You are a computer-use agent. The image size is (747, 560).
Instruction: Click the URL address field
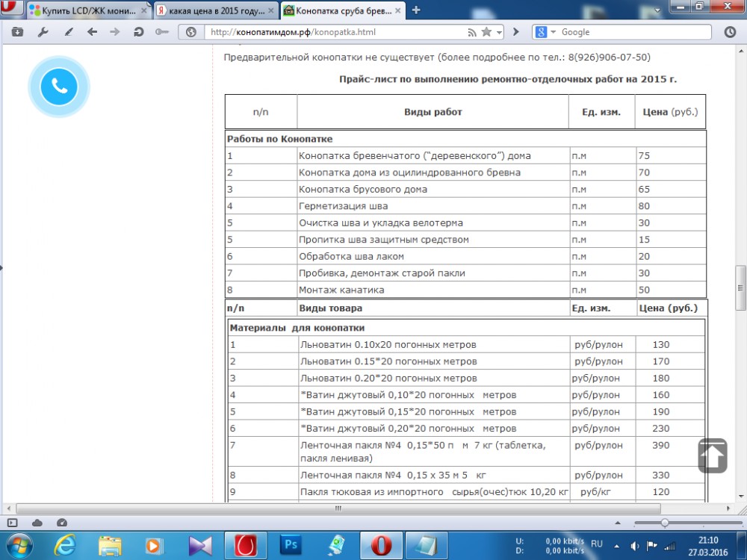[336, 32]
